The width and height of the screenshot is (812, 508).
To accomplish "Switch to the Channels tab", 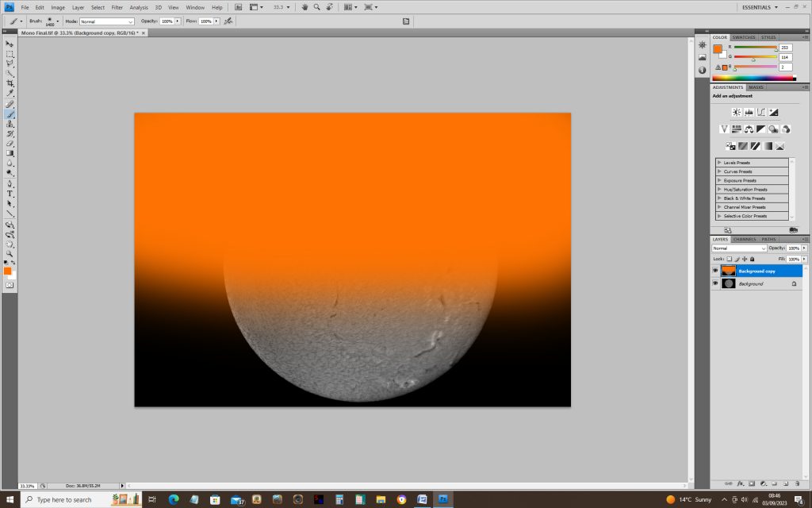I will 744,239.
